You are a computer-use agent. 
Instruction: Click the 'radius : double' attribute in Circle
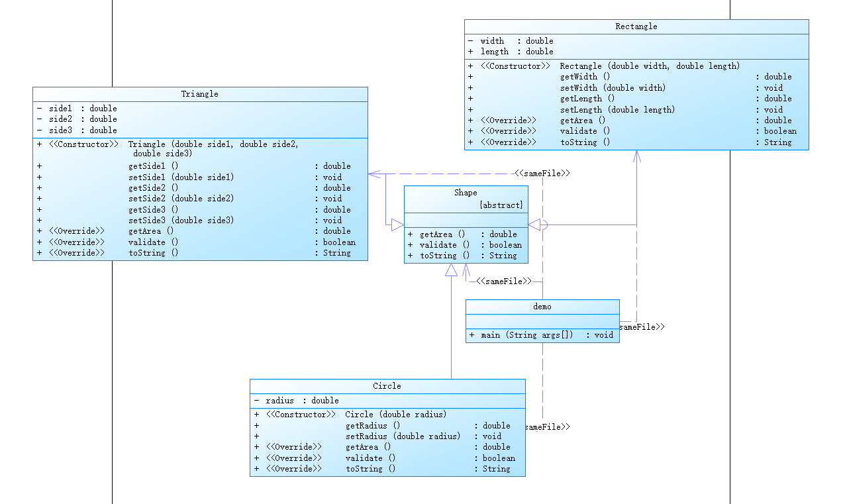(297, 401)
